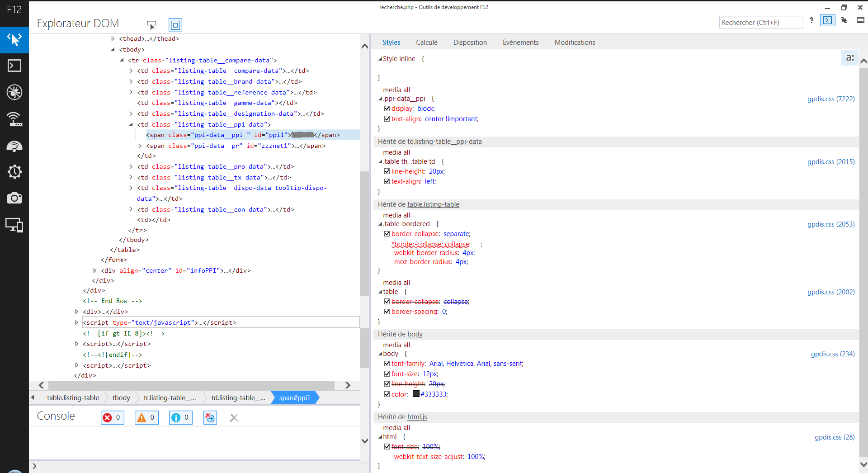Viewport: 868px width, 473px height.
Task: Collapse the Style inline rule
Action: (x=380, y=59)
